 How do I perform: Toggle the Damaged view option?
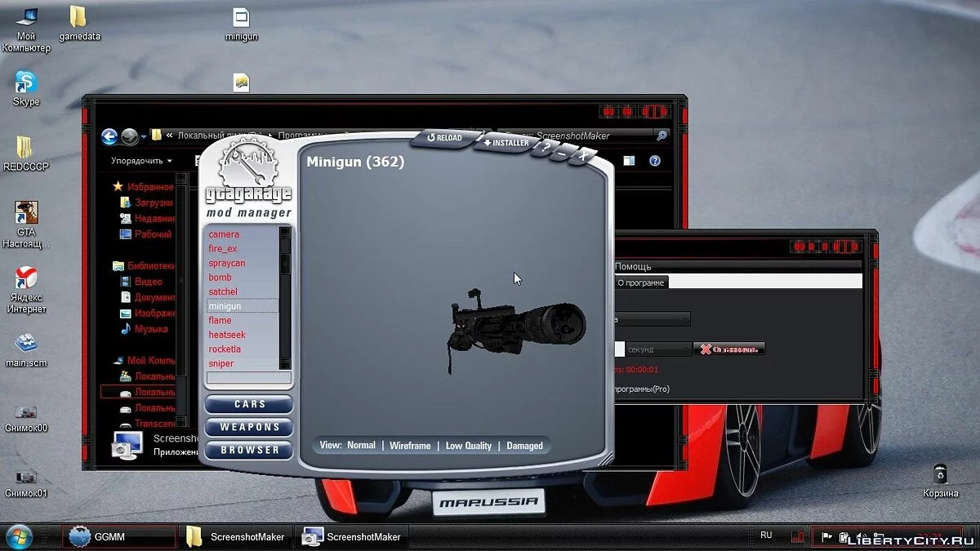coord(524,446)
